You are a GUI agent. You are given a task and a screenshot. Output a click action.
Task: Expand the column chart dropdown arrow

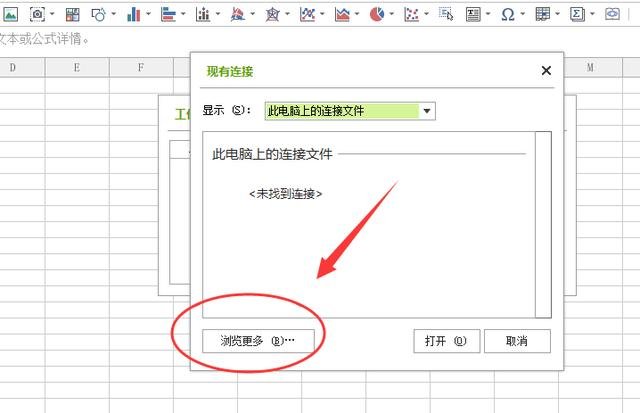coord(148,14)
